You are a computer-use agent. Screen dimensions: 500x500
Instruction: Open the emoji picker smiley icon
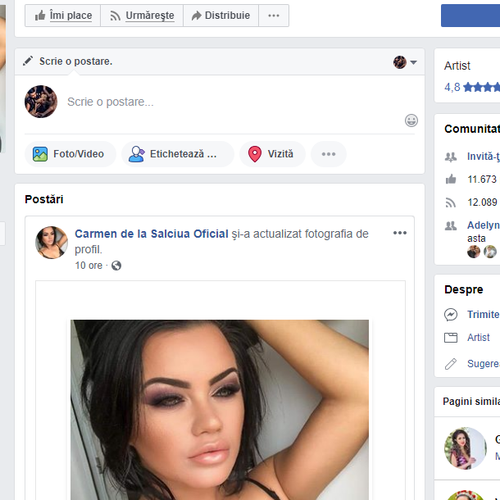(x=411, y=120)
